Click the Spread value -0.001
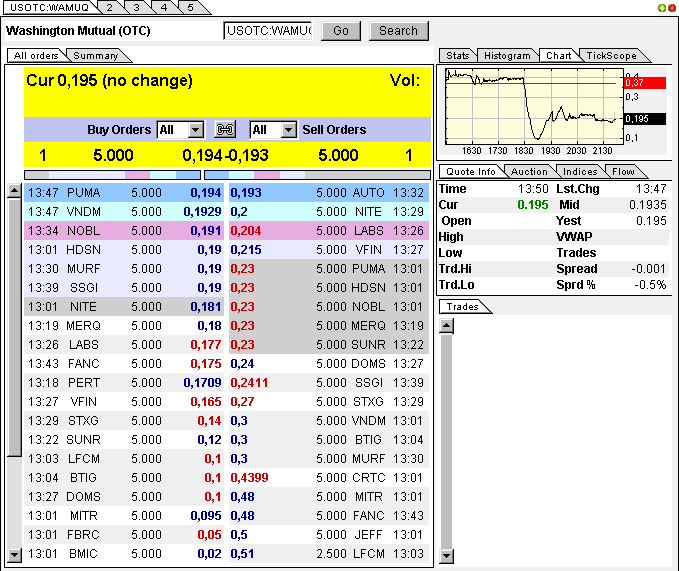Image resolution: width=679 pixels, height=571 pixels. click(648, 269)
